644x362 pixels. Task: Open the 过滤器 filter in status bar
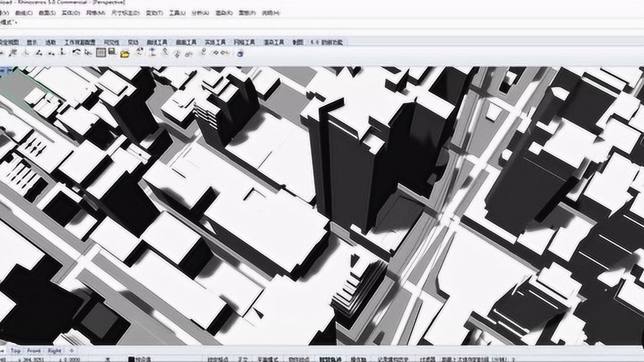[x=427, y=359]
